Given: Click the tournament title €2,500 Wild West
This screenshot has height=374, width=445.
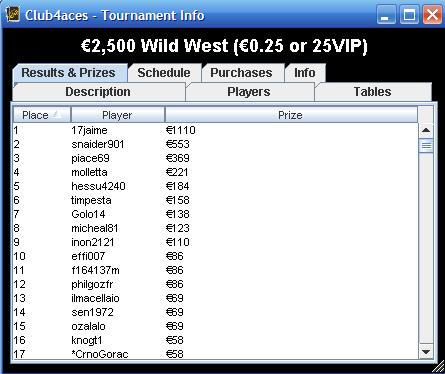Looking at the screenshot, I should [224, 45].
